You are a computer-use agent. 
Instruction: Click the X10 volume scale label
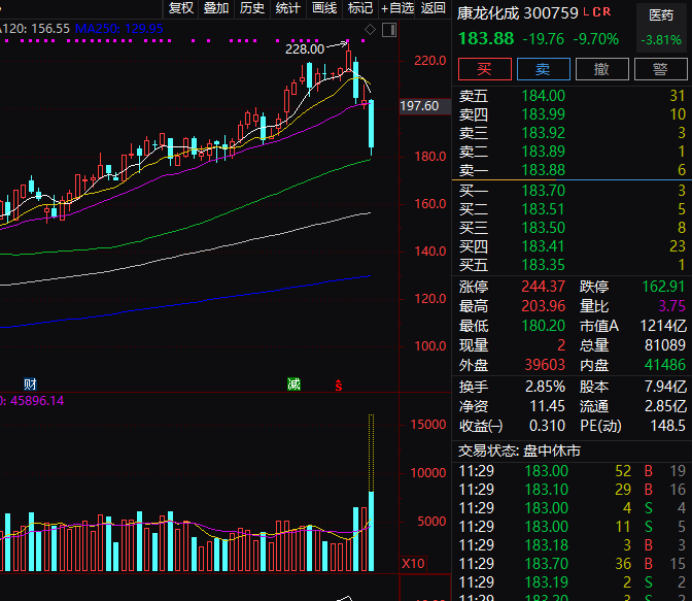coord(413,564)
